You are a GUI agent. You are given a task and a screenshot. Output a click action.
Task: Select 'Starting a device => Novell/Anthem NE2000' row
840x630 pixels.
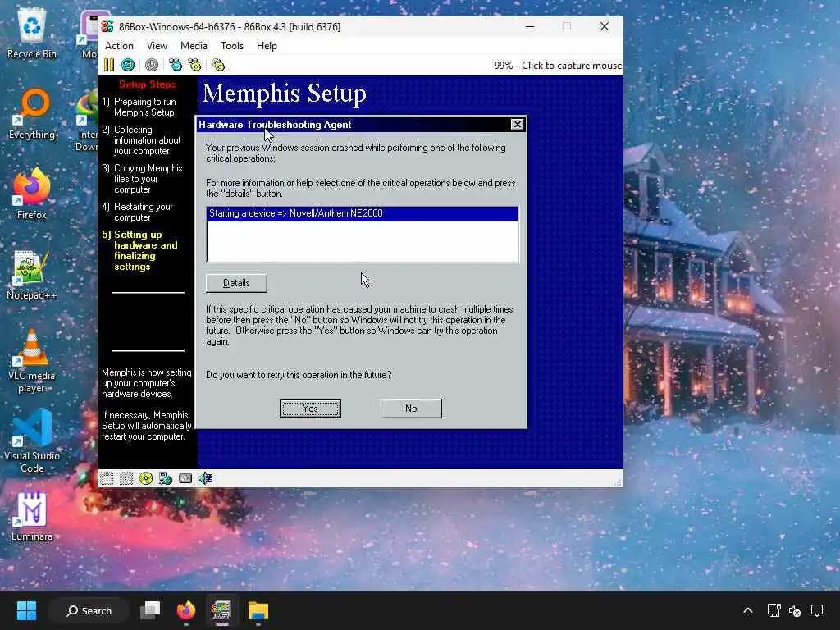pos(362,213)
